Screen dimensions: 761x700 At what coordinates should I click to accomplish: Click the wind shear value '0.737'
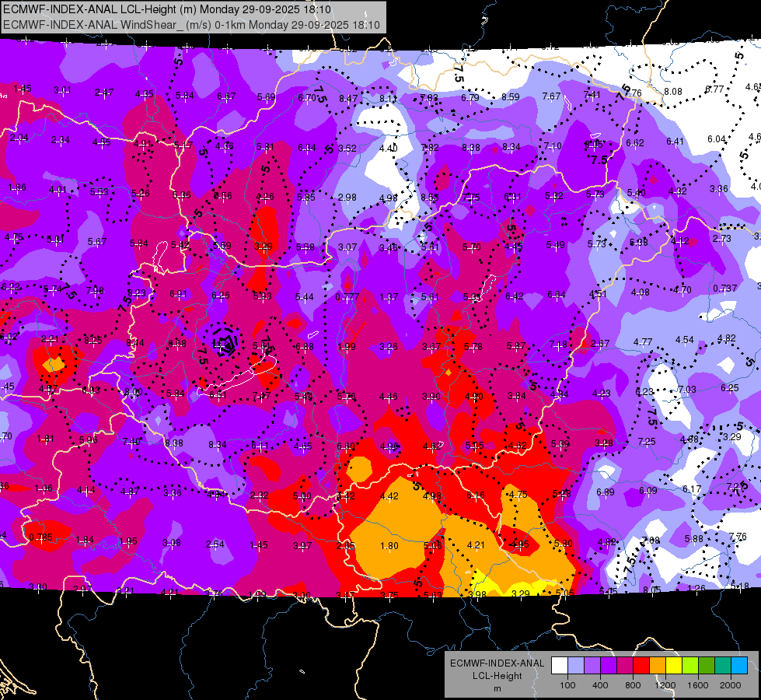click(x=725, y=289)
